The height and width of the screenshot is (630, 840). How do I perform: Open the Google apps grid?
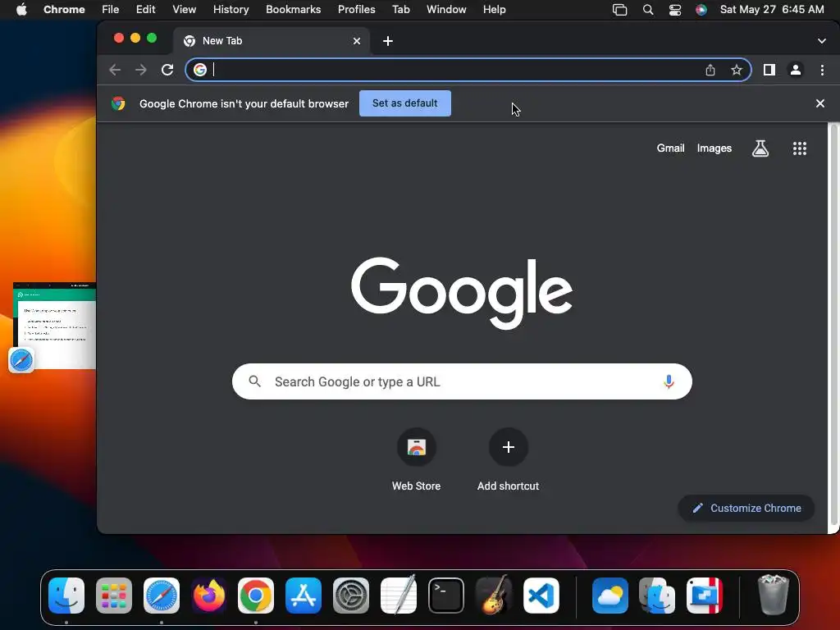799,148
